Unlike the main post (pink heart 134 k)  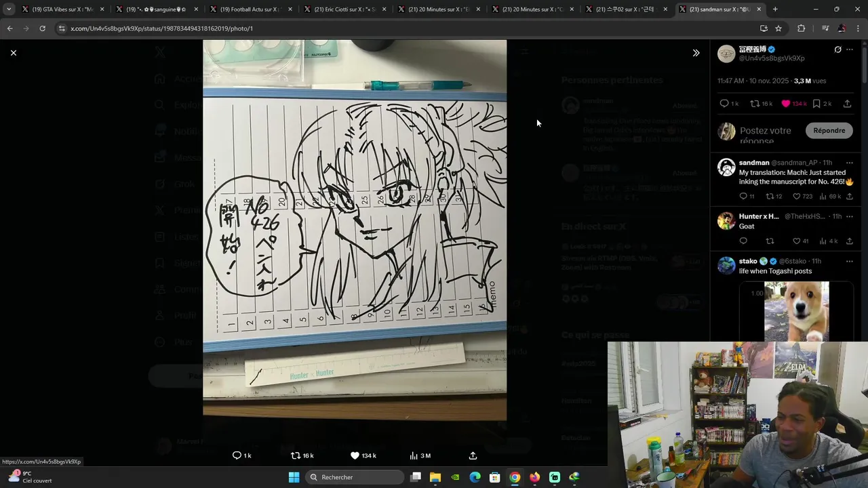pyautogui.click(x=786, y=104)
